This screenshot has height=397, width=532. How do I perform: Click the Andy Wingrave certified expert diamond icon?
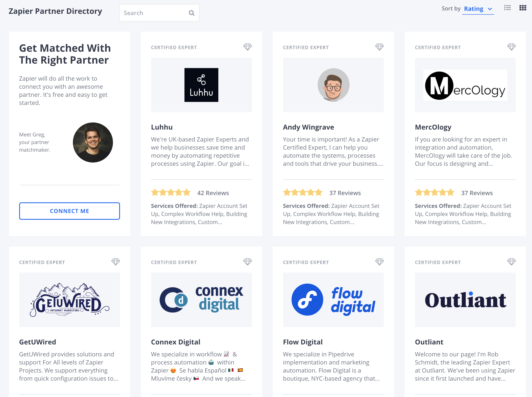pyautogui.click(x=379, y=47)
